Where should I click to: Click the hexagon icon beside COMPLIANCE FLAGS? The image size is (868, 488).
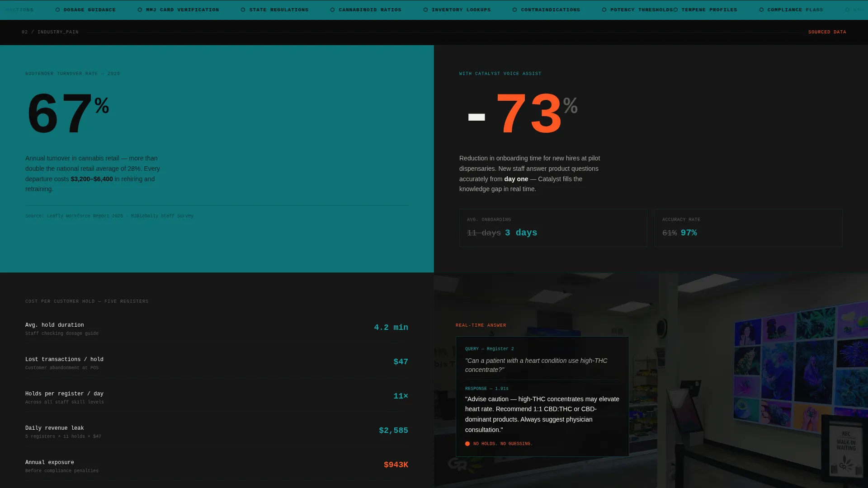click(761, 9)
